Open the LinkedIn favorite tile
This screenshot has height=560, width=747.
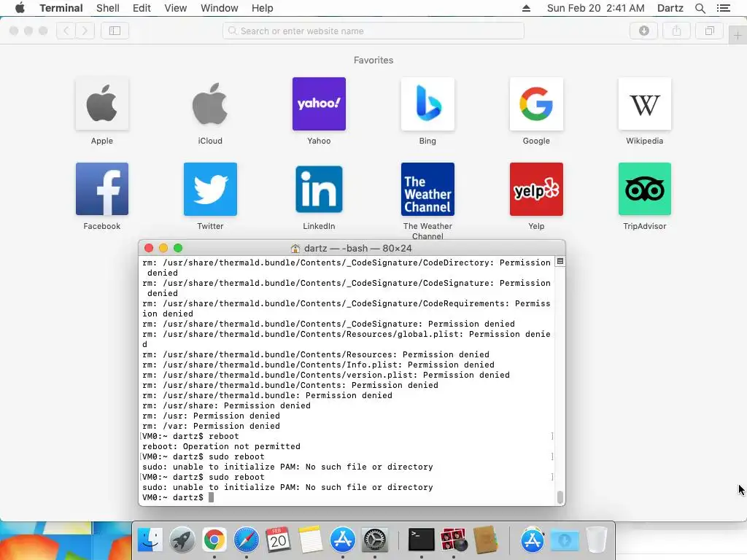[319, 189]
